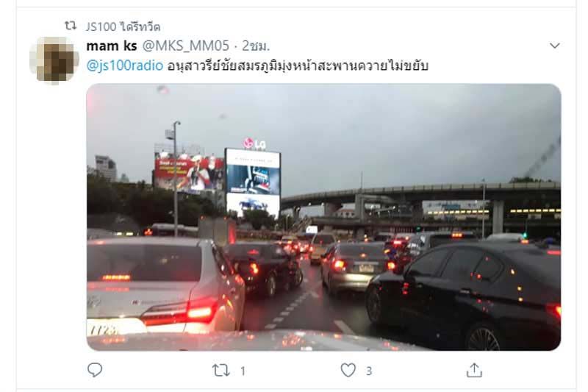Click the 2ชม. tweet timestamp
Viewport: 588px width, 392px height.
point(256,46)
